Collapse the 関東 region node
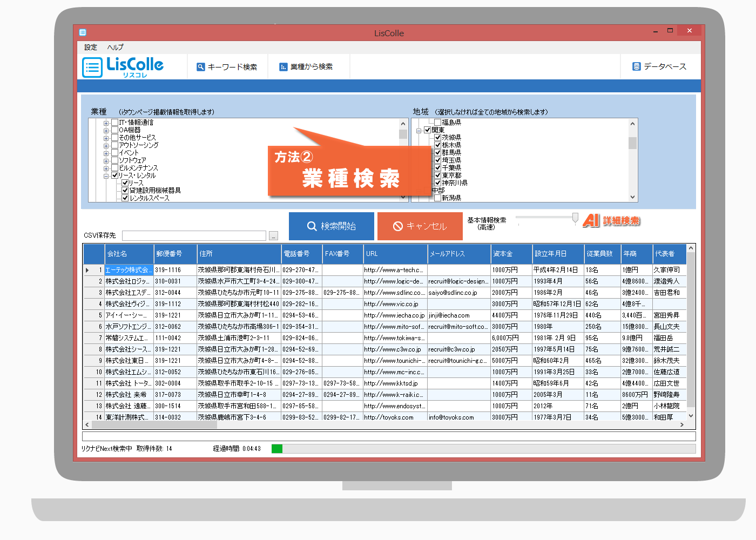This screenshot has width=756, height=540. pyautogui.click(x=419, y=131)
